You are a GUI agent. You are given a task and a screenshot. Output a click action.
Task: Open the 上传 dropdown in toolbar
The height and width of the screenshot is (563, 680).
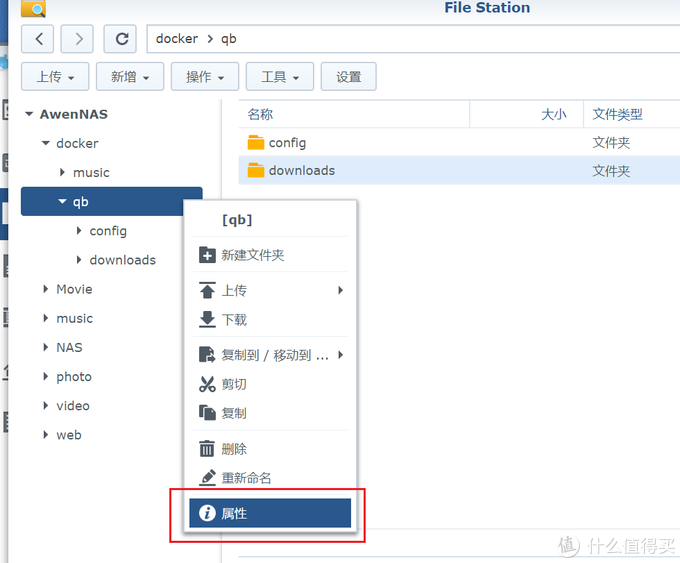pos(55,77)
